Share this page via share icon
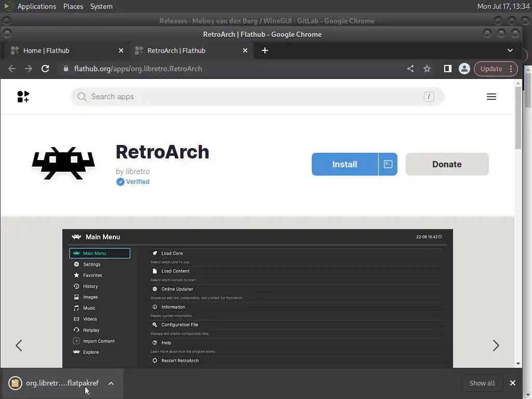 tap(410, 69)
